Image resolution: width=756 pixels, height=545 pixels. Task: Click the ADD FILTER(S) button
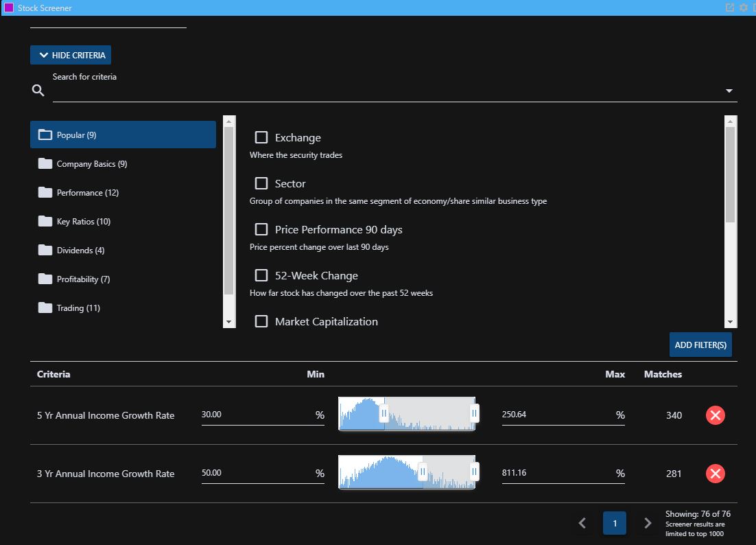click(x=700, y=345)
